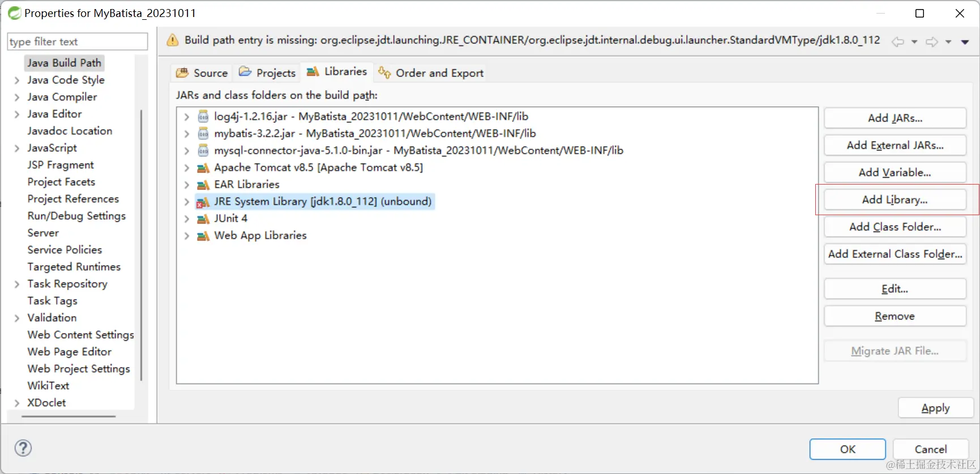The width and height of the screenshot is (980, 474).
Task: Click the forward navigation arrow icon
Action: [x=931, y=42]
